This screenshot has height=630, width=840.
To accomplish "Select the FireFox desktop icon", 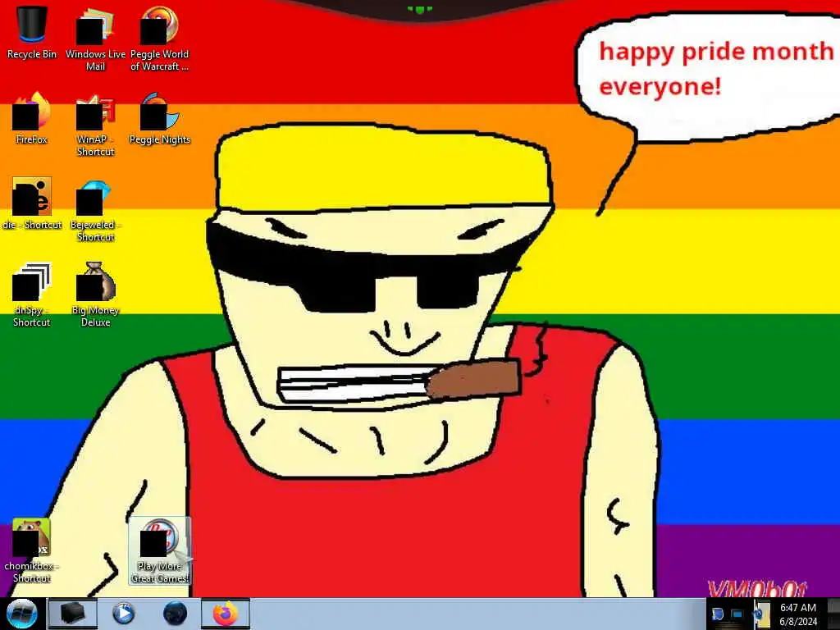I will pos(32,118).
